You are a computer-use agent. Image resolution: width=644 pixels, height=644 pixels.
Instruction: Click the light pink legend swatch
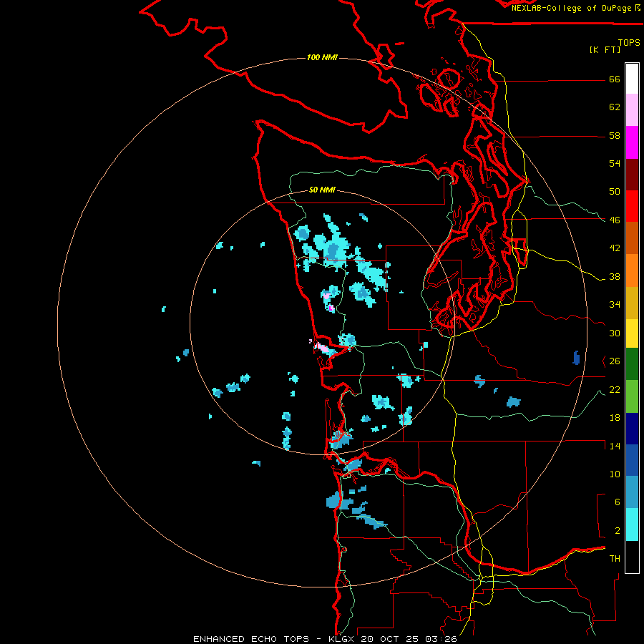coord(632,109)
